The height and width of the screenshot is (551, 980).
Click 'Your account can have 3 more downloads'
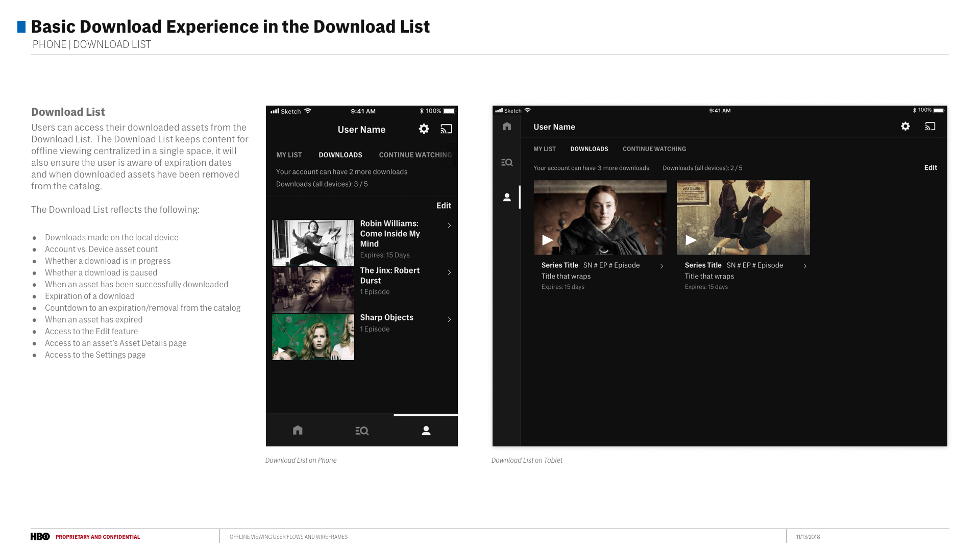click(x=591, y=168)
